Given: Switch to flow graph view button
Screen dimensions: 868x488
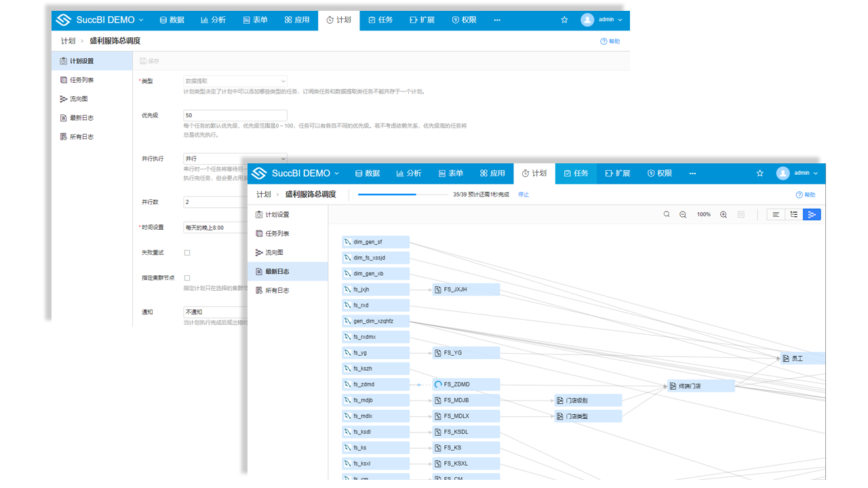Looking at the screenshot, I should pyautogui.click(x=812, y=215).
